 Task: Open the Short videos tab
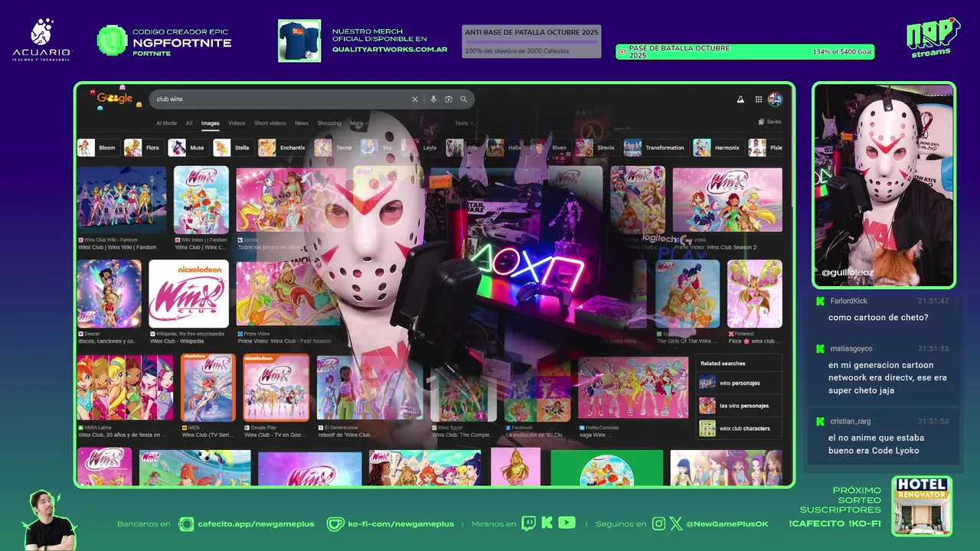point(269,123)
